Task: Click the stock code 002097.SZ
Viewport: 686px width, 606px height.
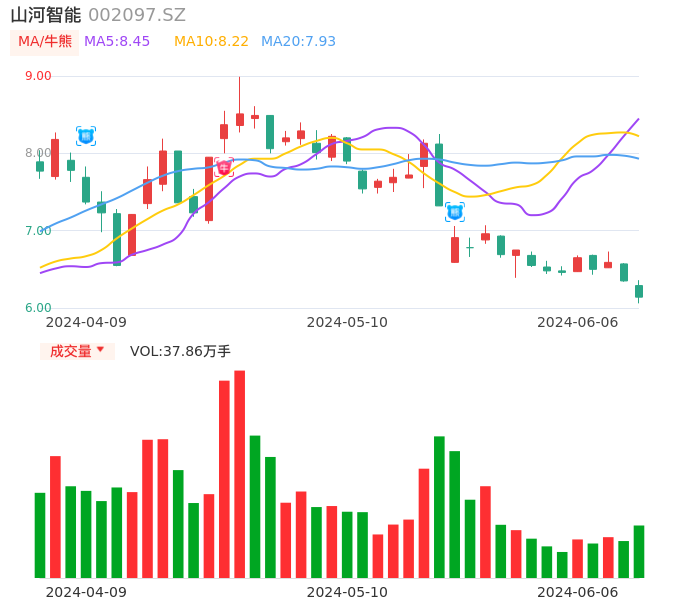Action: point(137,15)
